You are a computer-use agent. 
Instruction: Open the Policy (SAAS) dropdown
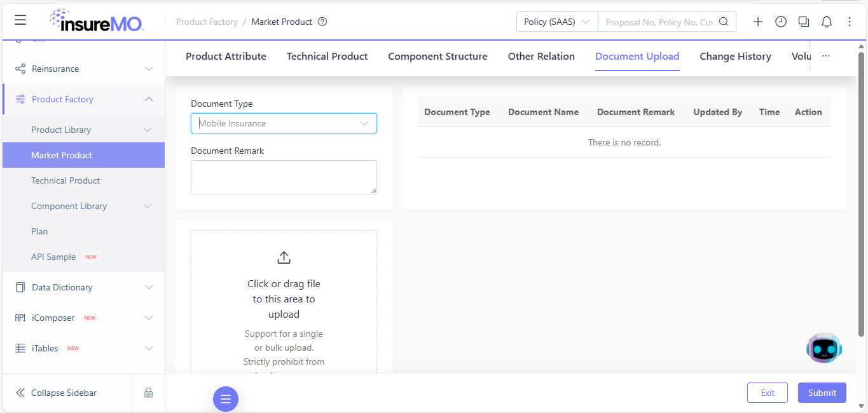(557, 22)
